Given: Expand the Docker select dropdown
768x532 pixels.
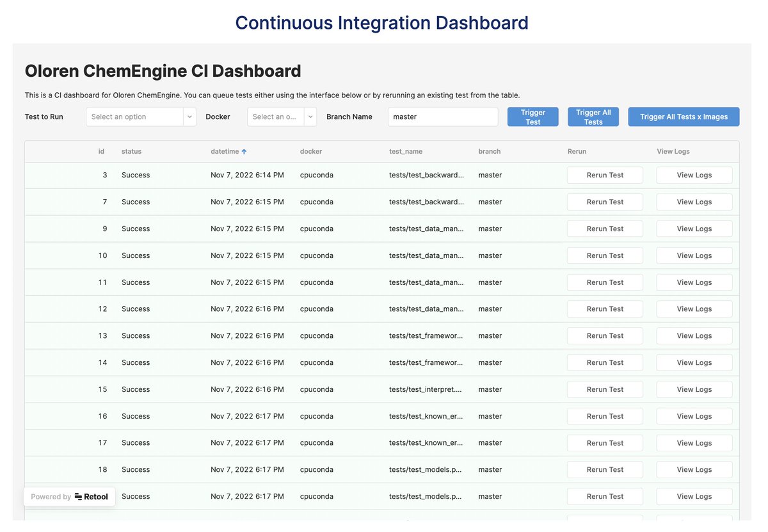Looking at the screenshot, I should [282, 117].
